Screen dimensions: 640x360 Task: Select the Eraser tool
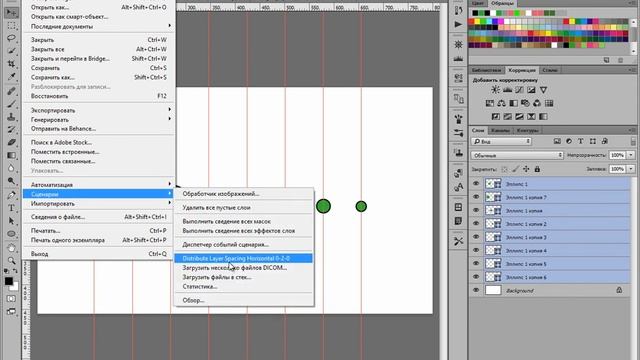tap(11, 142)
